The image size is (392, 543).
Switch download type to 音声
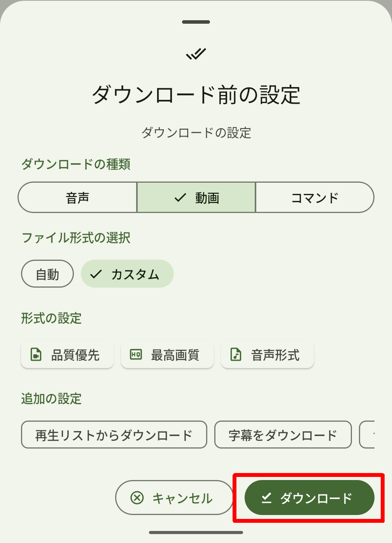pyautogui.click(x=77, y=198)
